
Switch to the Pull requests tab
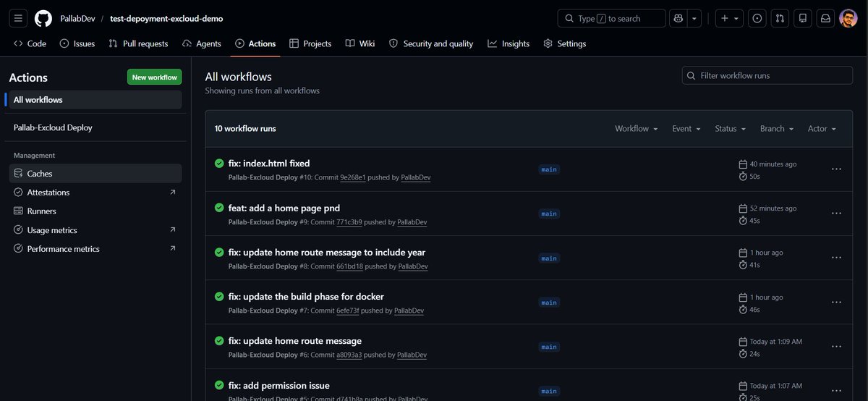click(x=138, y=43)
